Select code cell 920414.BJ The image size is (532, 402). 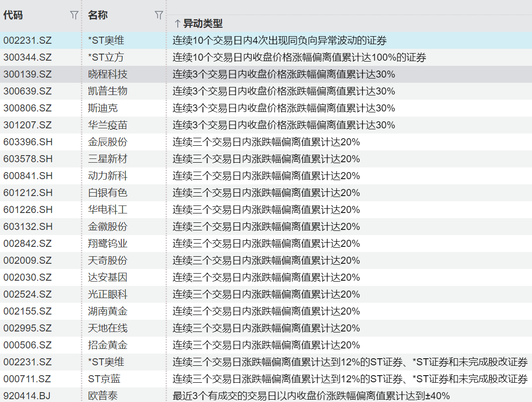(x=27, y=396)
